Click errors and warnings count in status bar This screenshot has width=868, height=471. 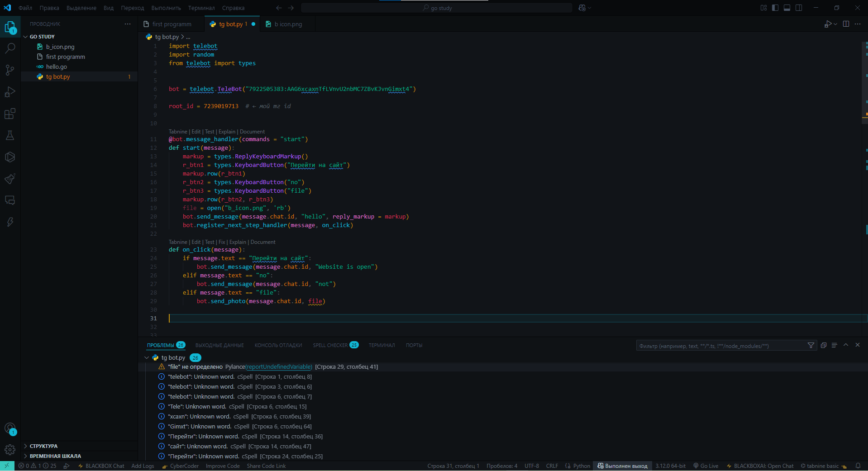coord(38,466)
